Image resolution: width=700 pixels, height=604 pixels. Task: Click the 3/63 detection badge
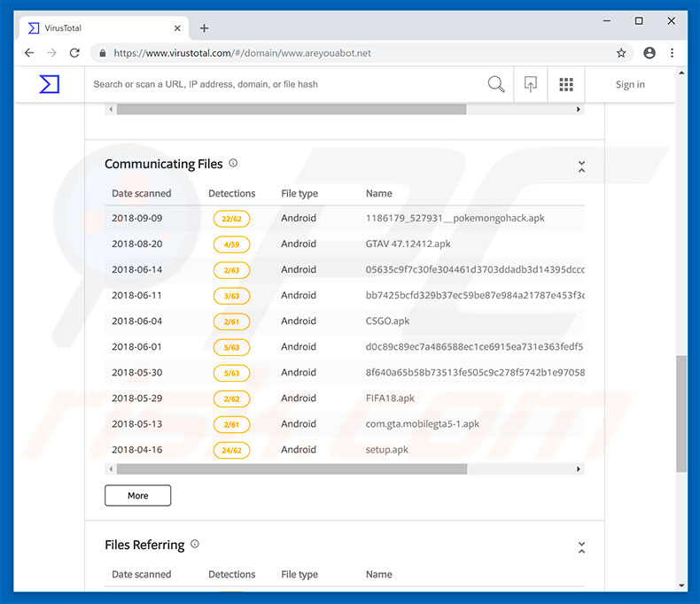pos(231,296)
